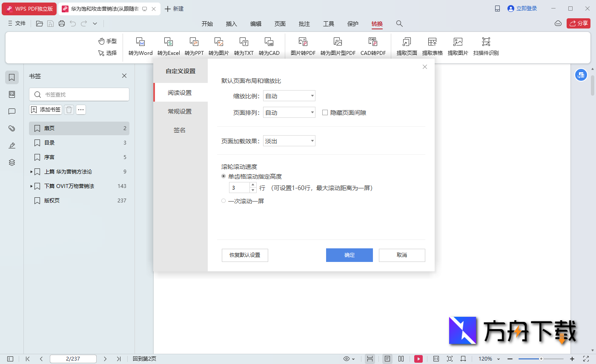Click the 恢复默认设置 button
Viewport: 596px width, 364px height.
coord(245,255)
